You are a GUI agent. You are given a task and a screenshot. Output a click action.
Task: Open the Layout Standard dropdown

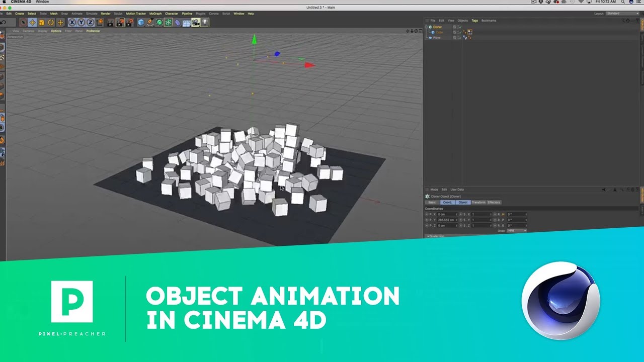[623, 14]
